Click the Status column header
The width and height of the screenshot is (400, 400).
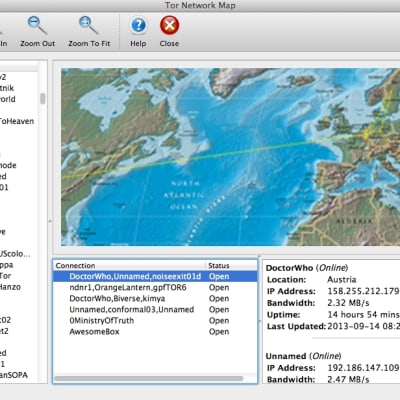tap(231, 266)
